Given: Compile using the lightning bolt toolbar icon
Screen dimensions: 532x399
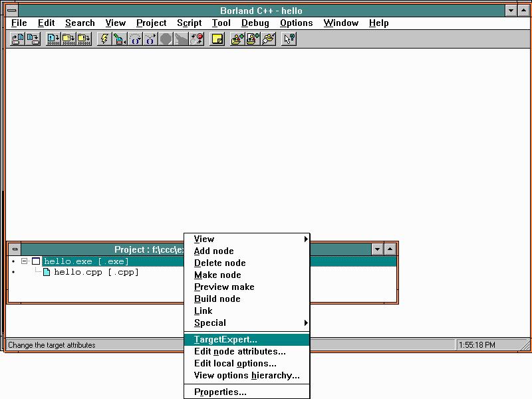Looking at the screenshot, I should [104, 39].
